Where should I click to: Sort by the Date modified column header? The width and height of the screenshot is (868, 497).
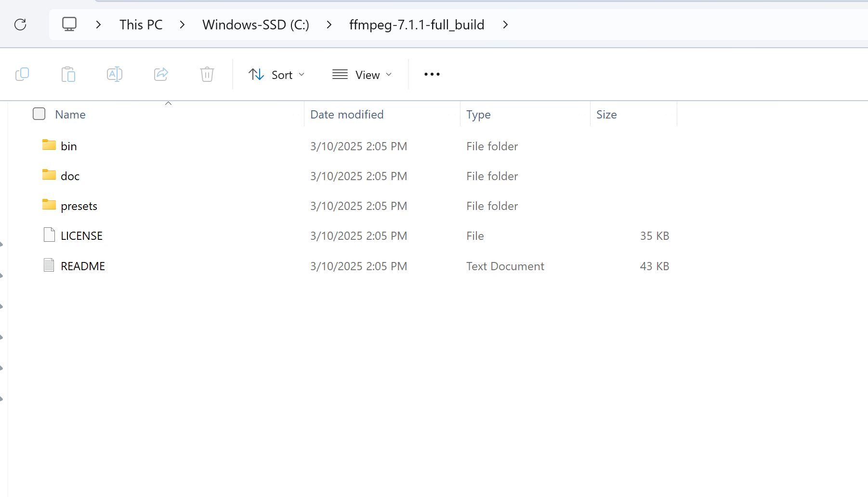(x=347, y=114)
